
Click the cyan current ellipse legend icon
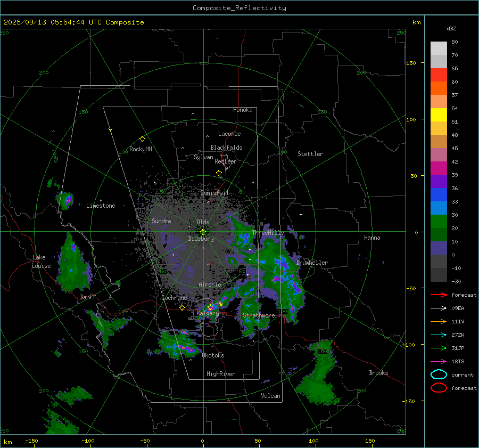click(439, 374)
